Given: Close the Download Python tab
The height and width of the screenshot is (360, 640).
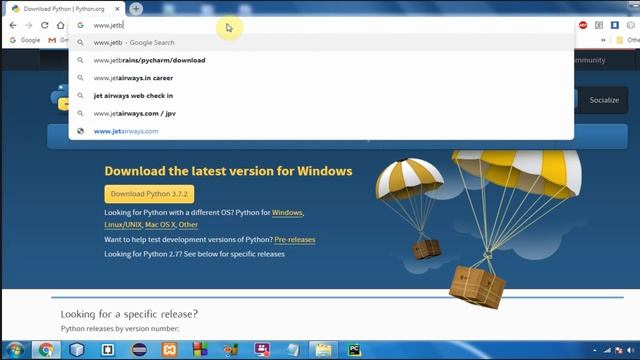Looking at the screenshot, I should (117, 9).
